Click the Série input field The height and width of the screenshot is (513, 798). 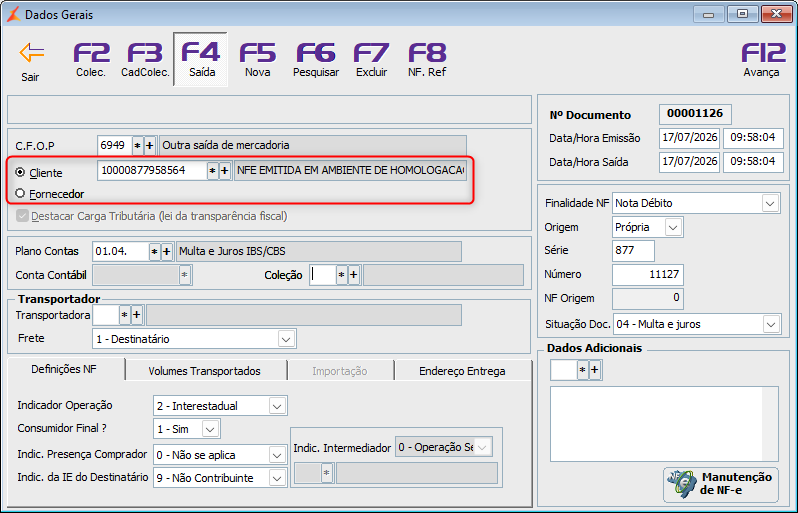click(x=633, y=250)
